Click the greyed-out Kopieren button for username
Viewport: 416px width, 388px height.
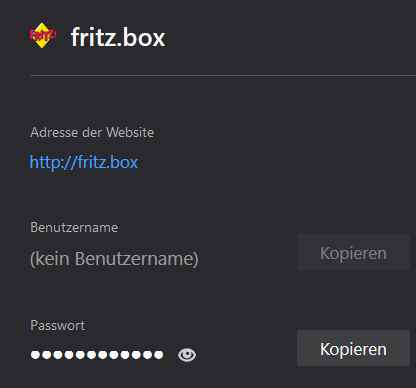pyautogui.click(x=353, y=252)
